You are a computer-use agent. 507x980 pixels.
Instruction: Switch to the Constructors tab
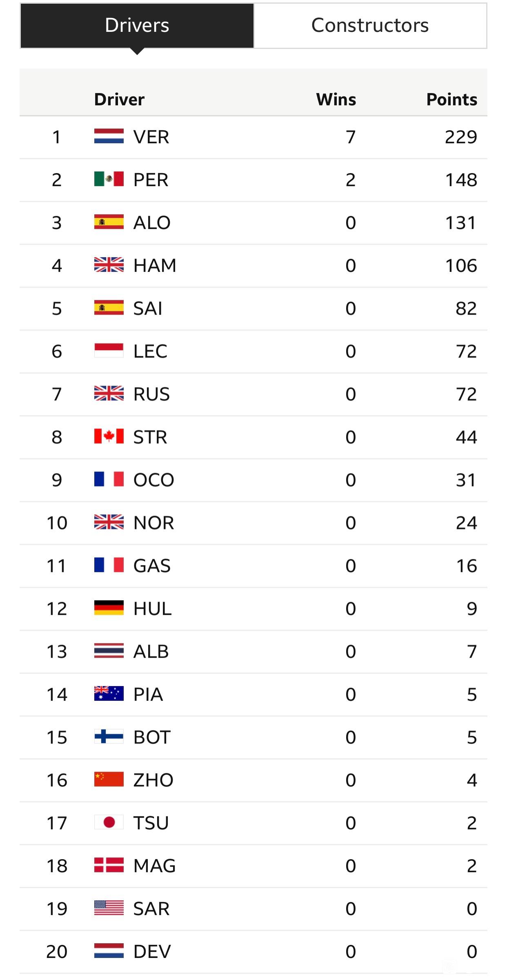370,26
